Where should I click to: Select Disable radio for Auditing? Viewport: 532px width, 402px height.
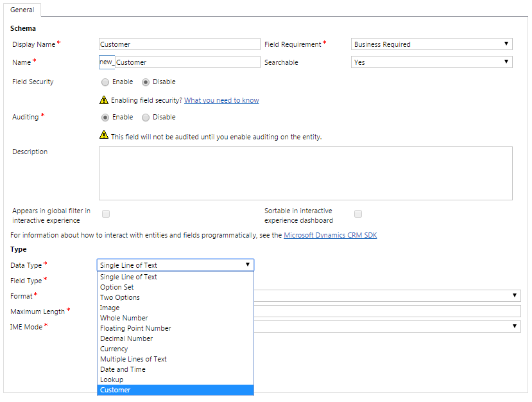click(x=146, y=118)
